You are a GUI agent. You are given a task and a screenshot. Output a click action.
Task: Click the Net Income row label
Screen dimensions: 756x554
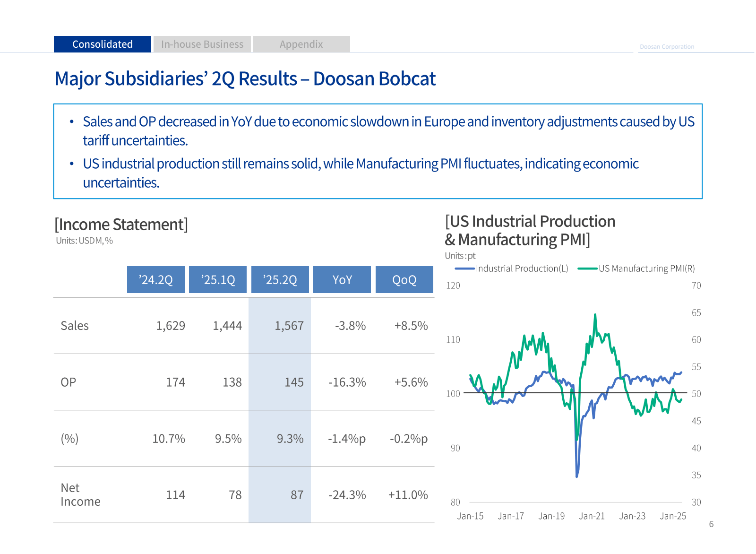[x=80, y=494]
